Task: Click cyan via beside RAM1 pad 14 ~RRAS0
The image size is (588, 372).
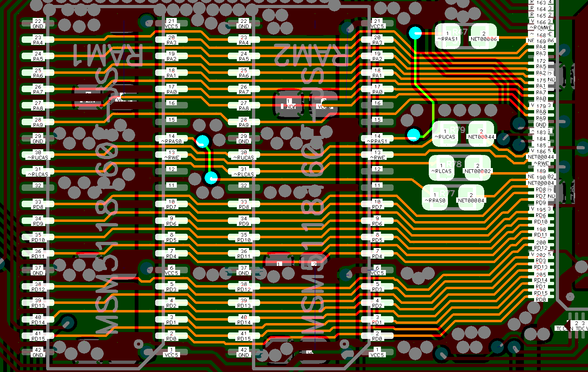Action: [203, 142]
